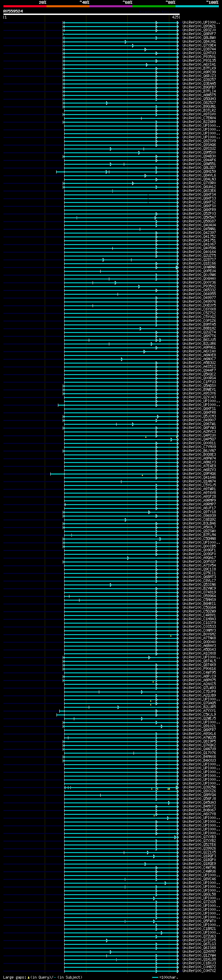Select label UniRef100_Q39257
The width and height of the screenshot is (222, 980).
point(199,80)
